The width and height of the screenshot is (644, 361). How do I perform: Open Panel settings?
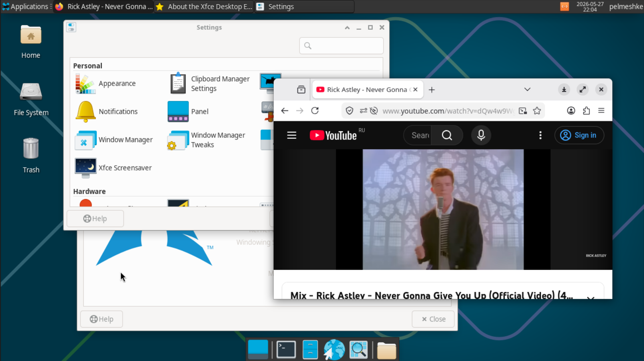point(188,112)
